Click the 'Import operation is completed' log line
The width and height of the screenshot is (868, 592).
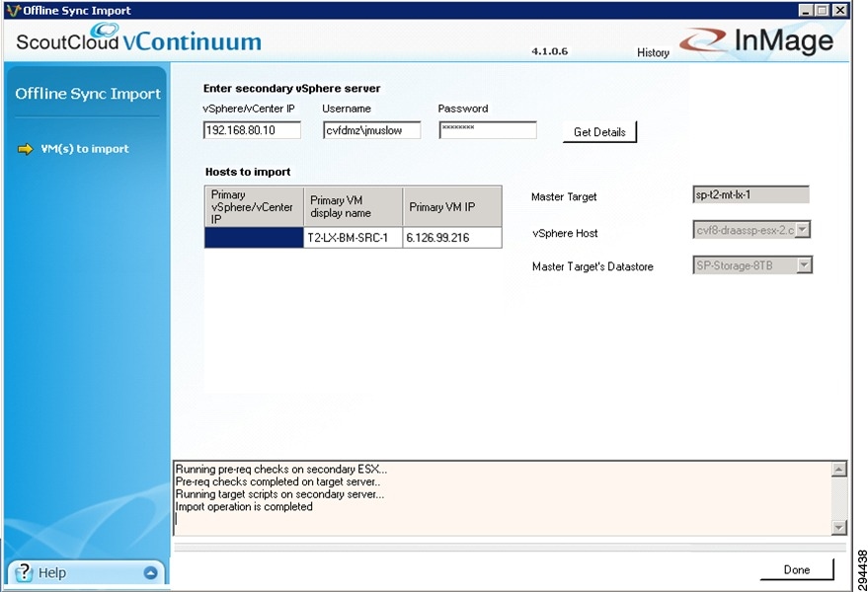click(x=244, y=507)
